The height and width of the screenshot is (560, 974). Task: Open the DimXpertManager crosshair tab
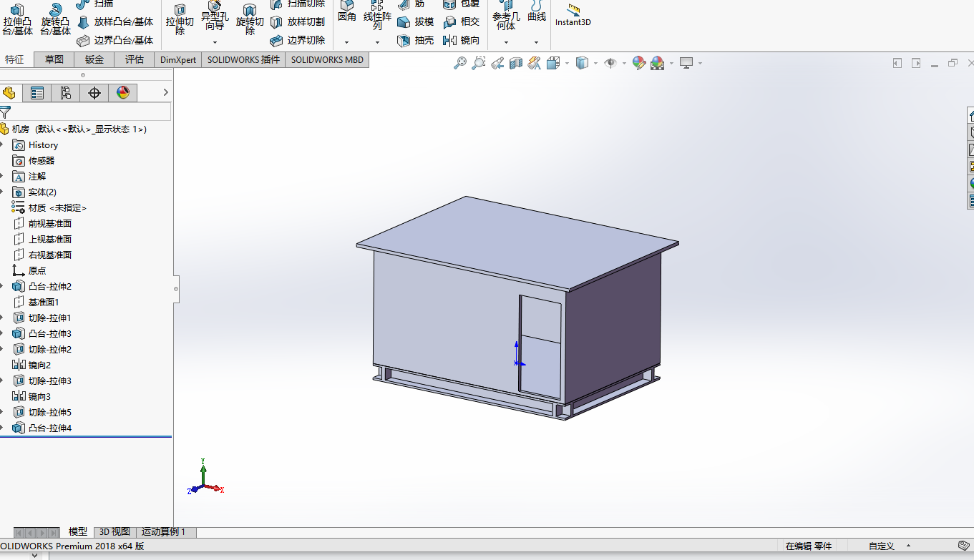[94, 92]
